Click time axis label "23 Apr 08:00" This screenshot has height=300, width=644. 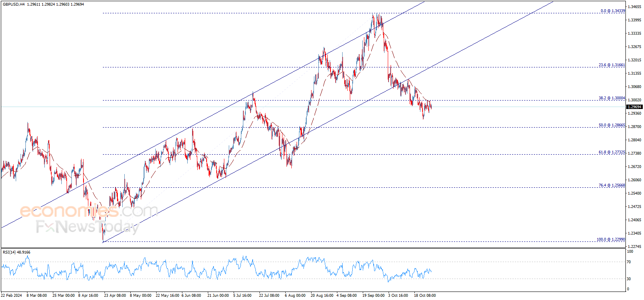(115, 296)
